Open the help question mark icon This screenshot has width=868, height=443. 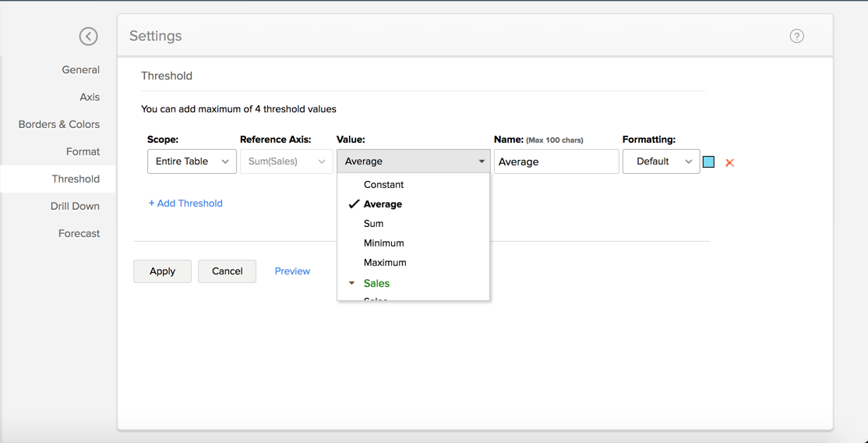pos(796,36)
